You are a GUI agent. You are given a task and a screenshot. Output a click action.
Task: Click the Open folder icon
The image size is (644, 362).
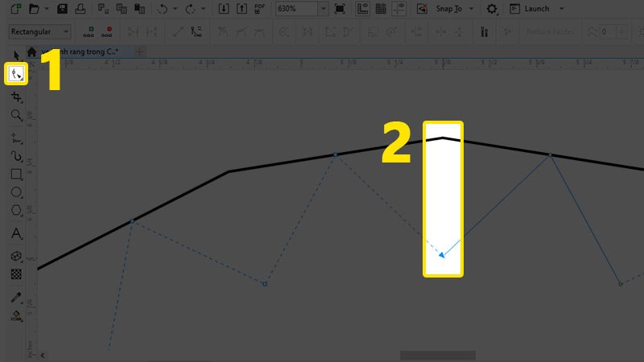[x=34, y=9]
